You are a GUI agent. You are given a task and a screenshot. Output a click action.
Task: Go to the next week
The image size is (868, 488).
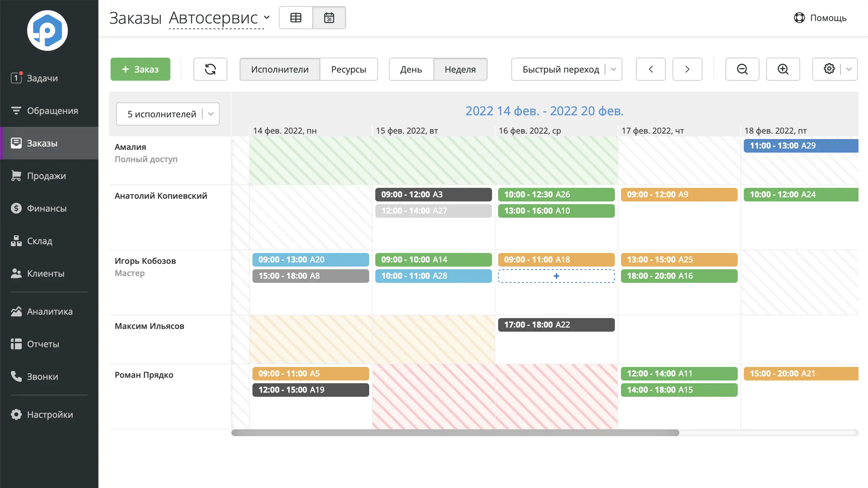(687, 69)
